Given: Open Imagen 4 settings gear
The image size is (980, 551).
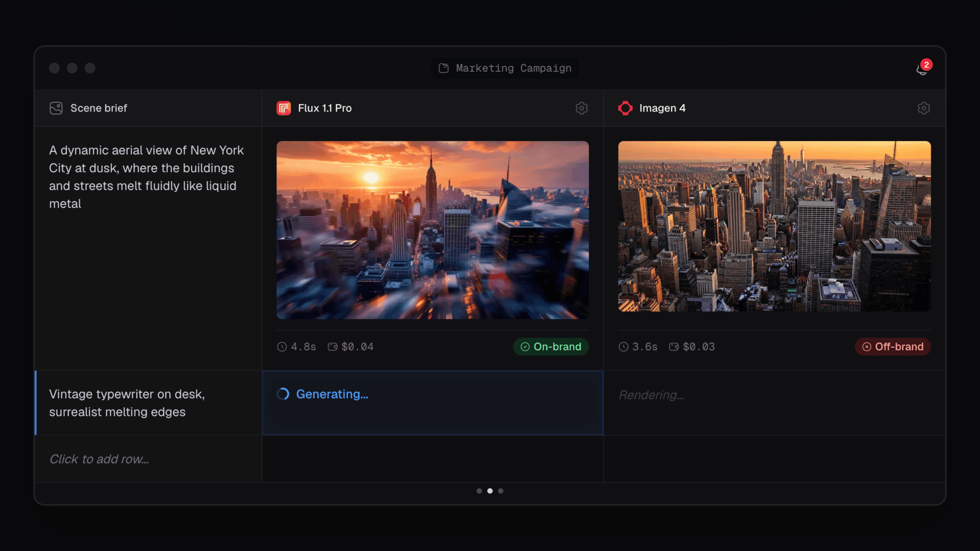Looking at the screenshot, I should pyautogui.click(x=924, y=108).
